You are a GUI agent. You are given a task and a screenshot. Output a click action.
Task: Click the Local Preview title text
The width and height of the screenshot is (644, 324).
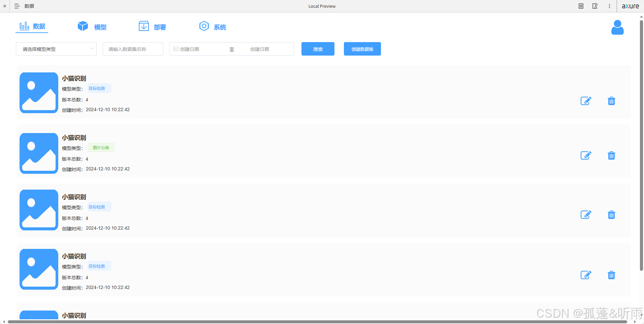pyautogui.click(x=322, y=6)
